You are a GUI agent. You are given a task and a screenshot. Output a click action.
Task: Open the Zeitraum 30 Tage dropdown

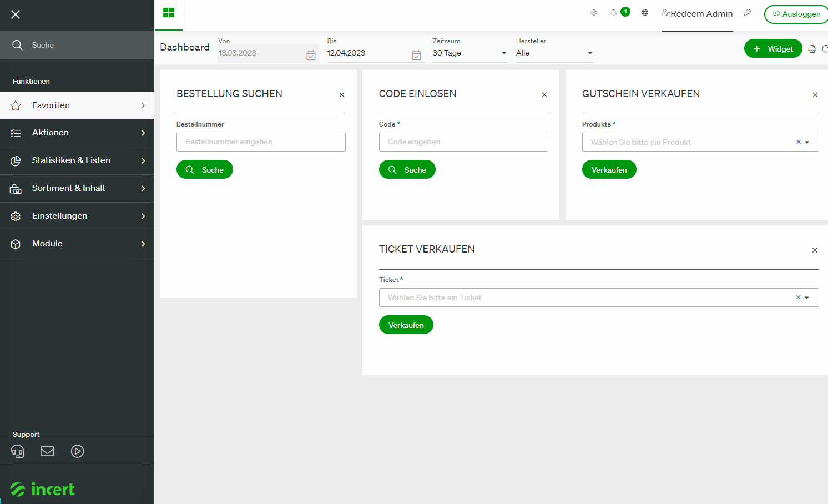tap(469, 53)
